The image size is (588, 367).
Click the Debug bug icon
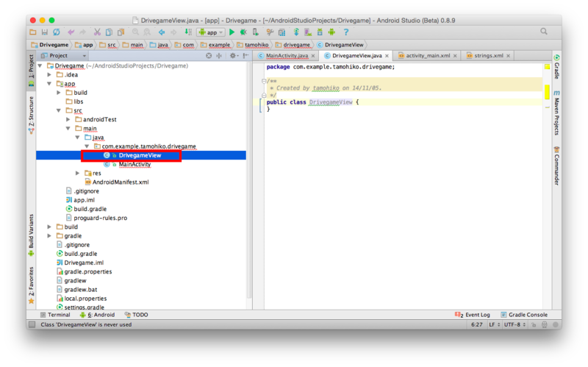243,32
